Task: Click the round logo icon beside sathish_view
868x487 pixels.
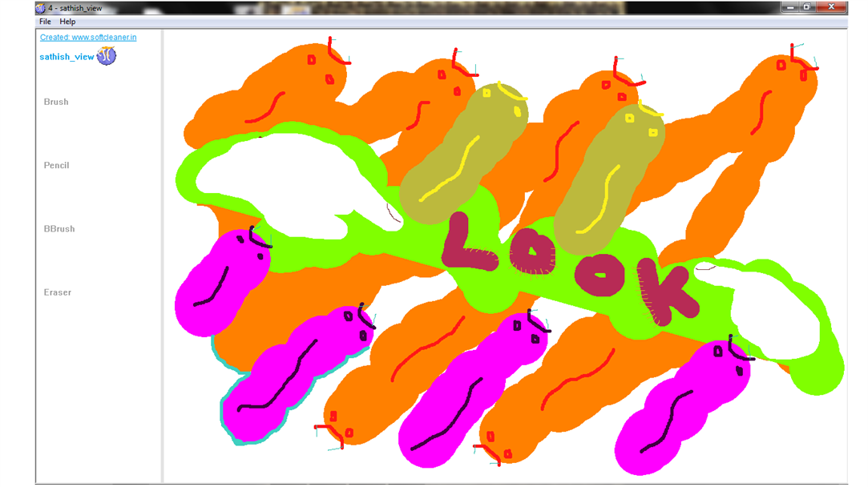Action: [107, 55]
